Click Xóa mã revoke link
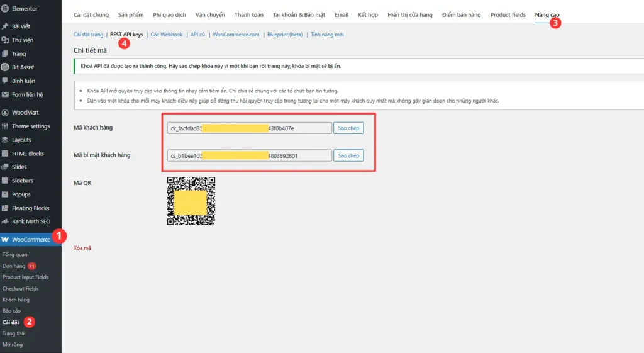This screenshot has width=644, height=353. pyautogui.click(x=82, y=248)
